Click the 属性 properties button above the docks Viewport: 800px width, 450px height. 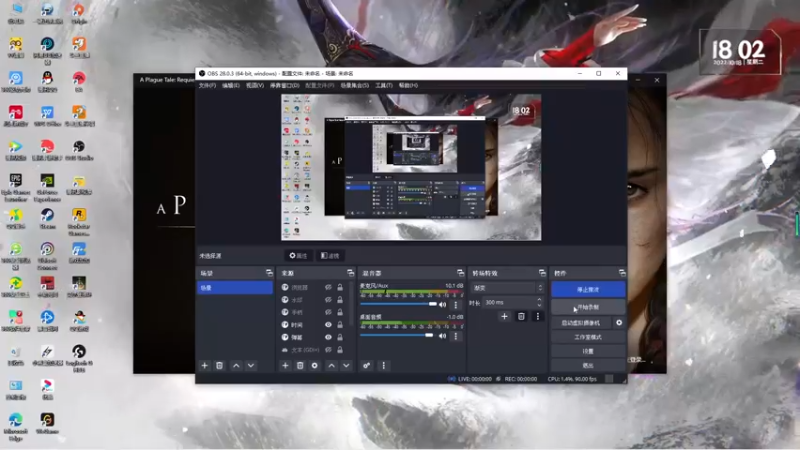[298, 256]
